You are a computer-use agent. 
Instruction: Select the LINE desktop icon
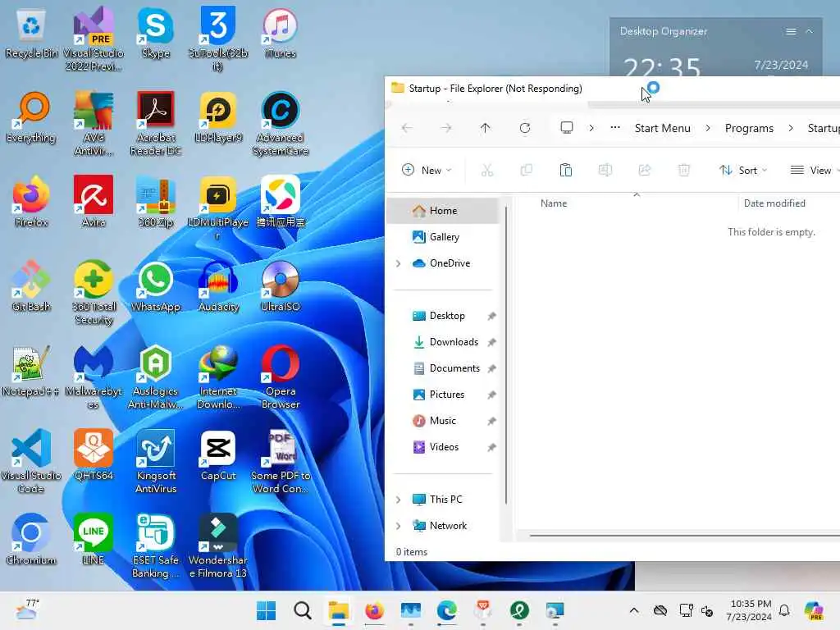coord(94,540)
